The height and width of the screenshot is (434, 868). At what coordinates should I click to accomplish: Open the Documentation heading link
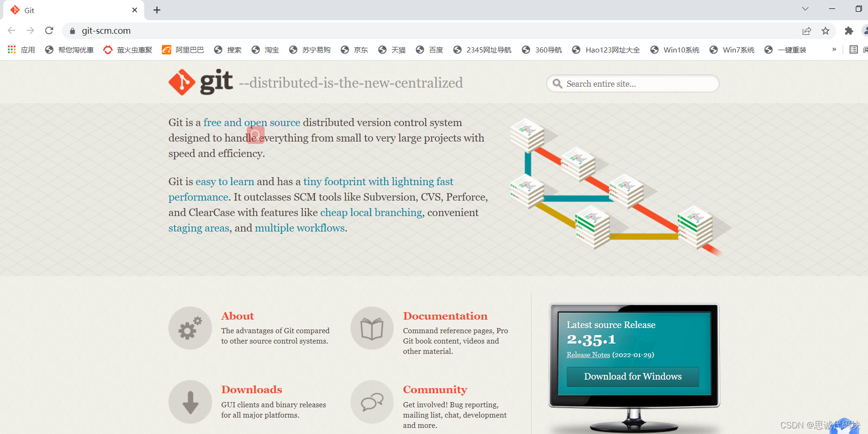tap(445, 316)
